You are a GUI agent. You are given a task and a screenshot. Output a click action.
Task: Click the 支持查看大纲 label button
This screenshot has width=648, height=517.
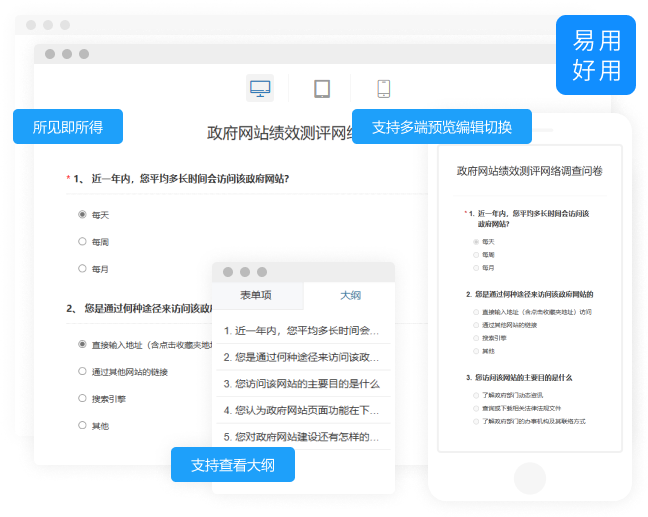pyautogui.click(x=233, y=465)
